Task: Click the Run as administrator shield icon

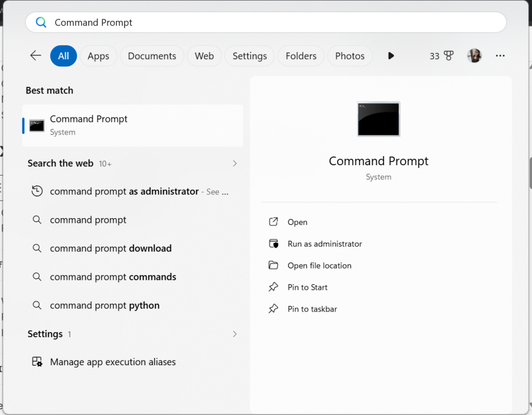Action: point(273,244)
